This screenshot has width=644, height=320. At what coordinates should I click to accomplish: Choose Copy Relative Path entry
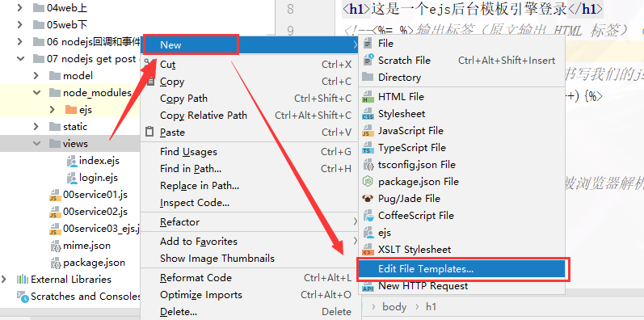(250, 116)
